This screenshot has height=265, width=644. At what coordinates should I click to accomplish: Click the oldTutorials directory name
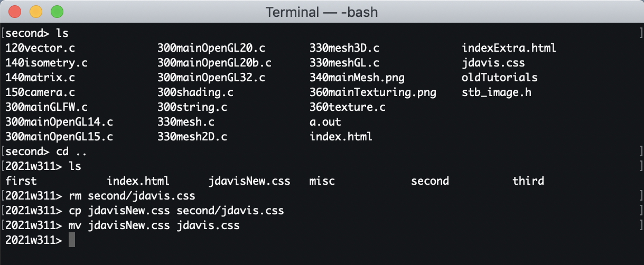pos(500,78)
